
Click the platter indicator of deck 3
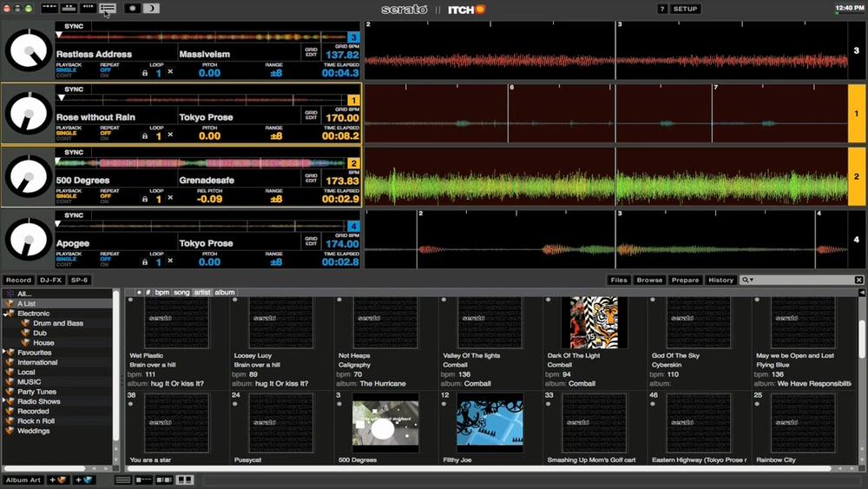tap(29, 50)
